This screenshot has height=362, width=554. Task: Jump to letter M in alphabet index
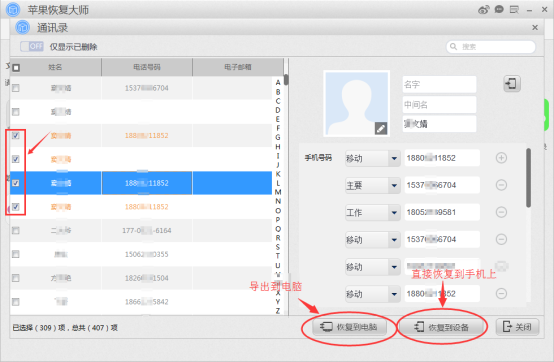pos(278,192)
